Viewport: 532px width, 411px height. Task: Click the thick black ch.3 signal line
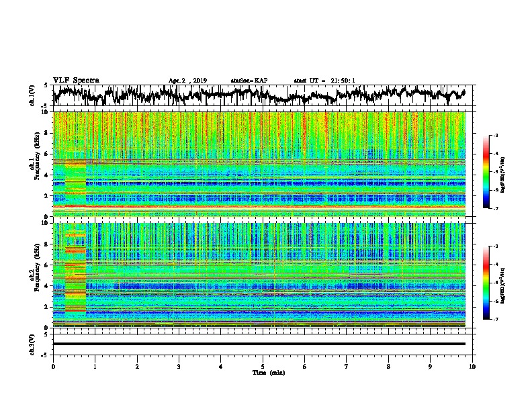click(259, 344)
